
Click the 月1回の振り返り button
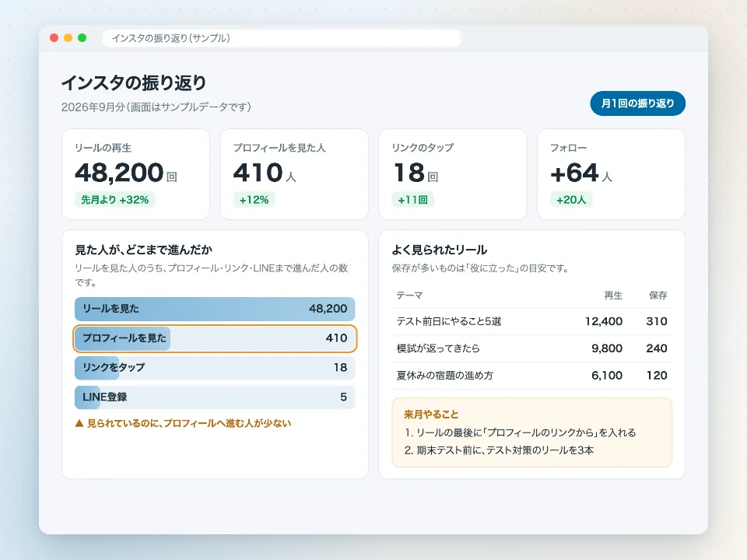[637, 103]
